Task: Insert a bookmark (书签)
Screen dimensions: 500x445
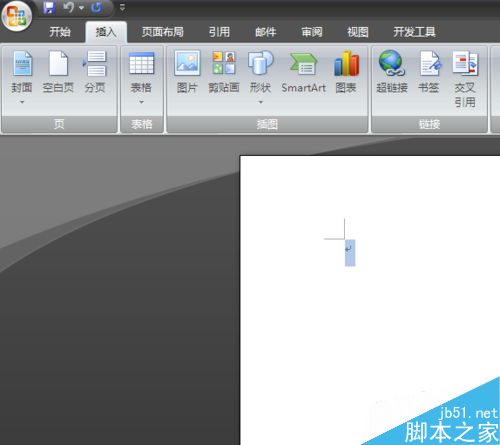Action: point(429,72)
